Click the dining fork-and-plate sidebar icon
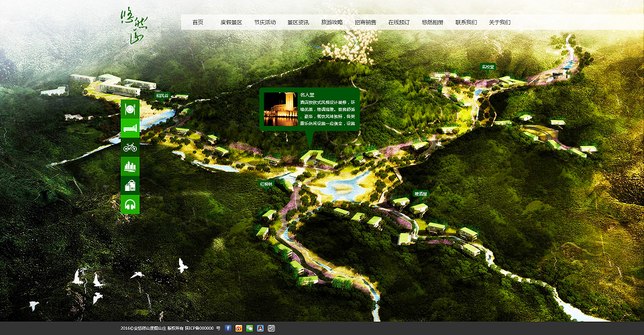This screenshot has width=644, height=335. click(130, 108)
